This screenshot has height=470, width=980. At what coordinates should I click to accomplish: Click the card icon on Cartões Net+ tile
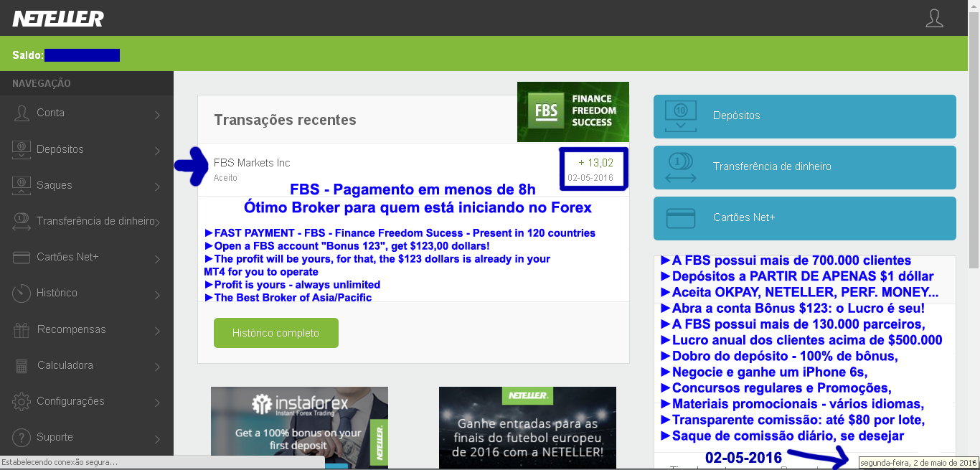[x=681, y=217]
